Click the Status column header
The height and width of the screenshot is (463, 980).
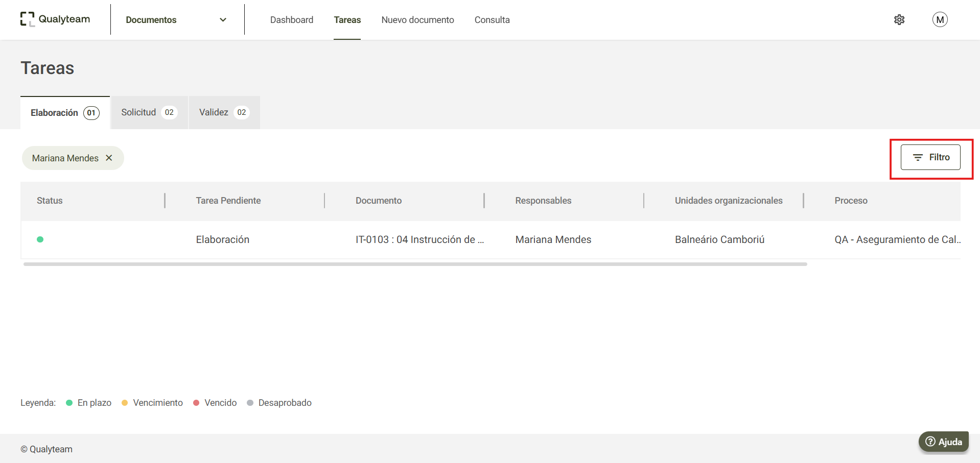[x=50, y=201]
